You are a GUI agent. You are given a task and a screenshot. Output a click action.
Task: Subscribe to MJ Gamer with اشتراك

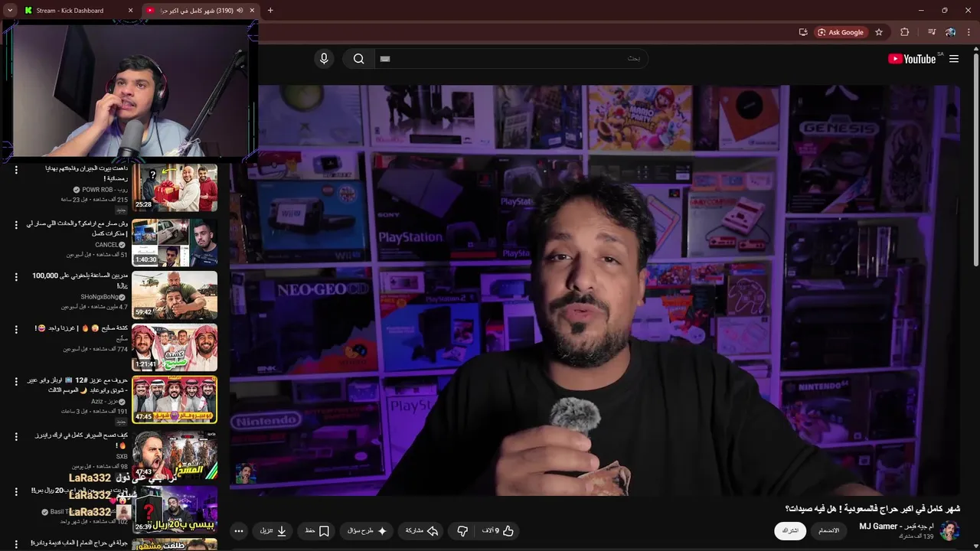click(x=790, y=530)
